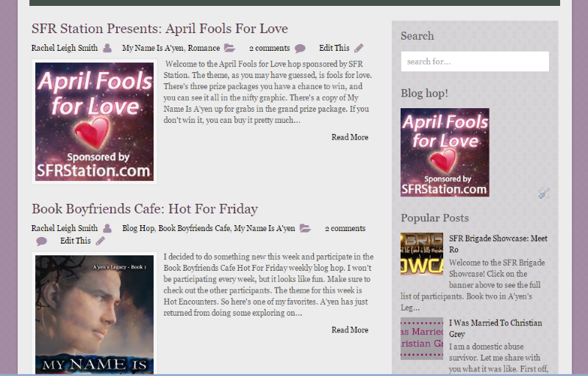Open the Hot For Friday post's 2 comments link

[345, 228]
